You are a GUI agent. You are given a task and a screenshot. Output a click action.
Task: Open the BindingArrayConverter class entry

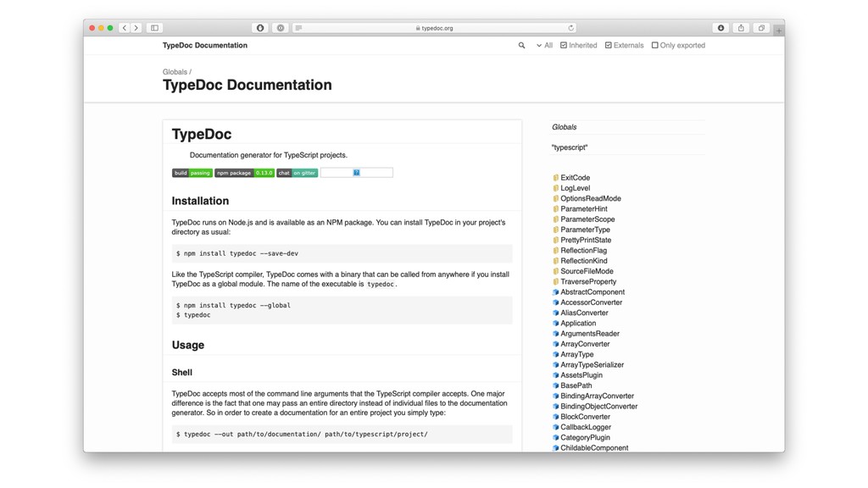tap(598, 396)
